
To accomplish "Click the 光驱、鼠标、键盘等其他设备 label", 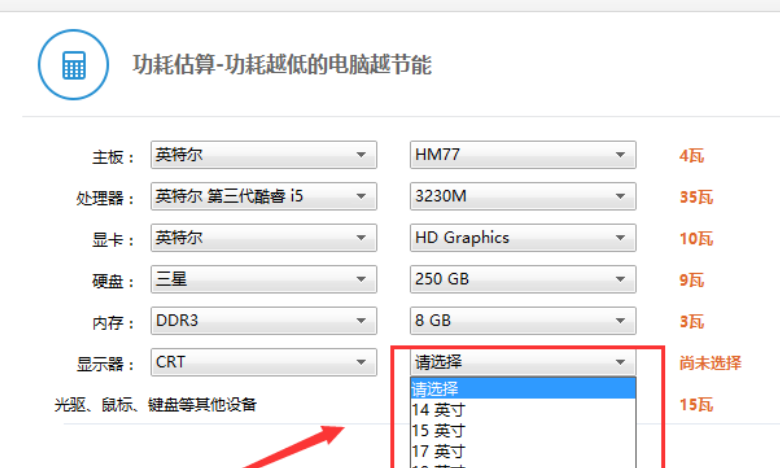I will [x=155, y=405].
